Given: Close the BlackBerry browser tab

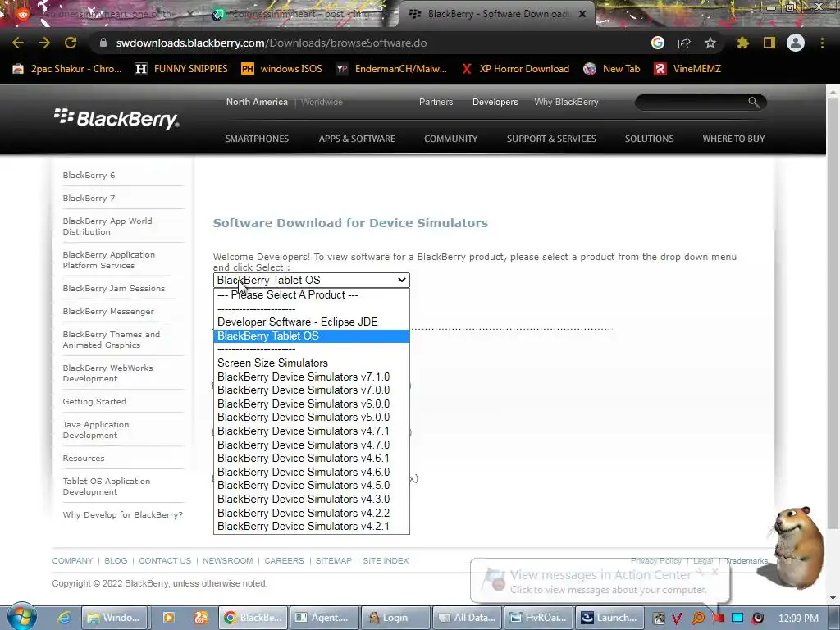Looking at the screenshot, I should tap(582, 14).
